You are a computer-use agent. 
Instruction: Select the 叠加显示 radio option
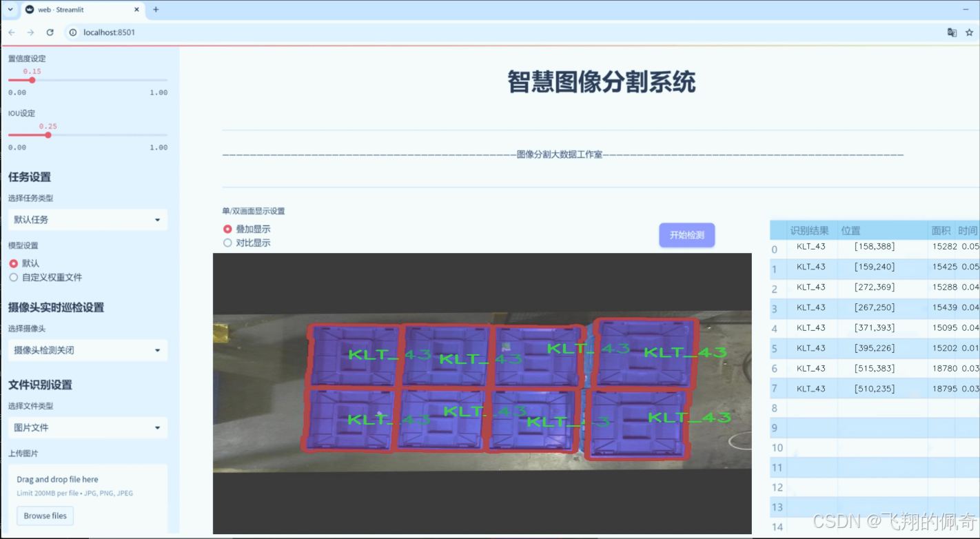point(227,229)
